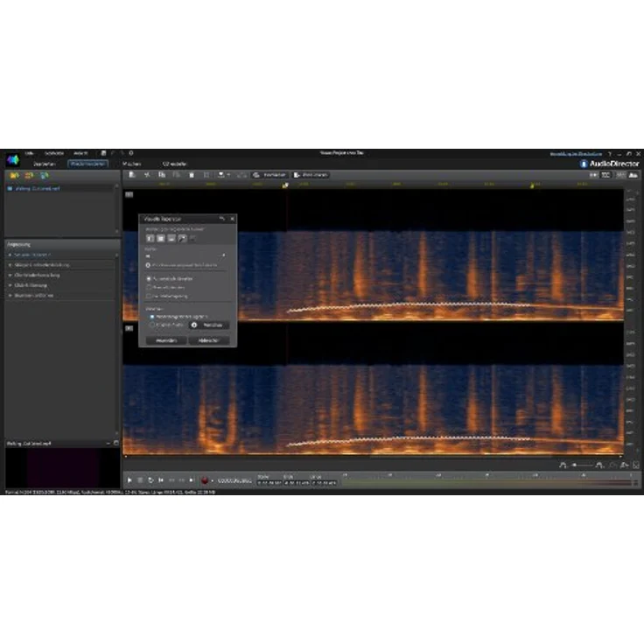Click Abbrechen cancel button in dialog

208,340
